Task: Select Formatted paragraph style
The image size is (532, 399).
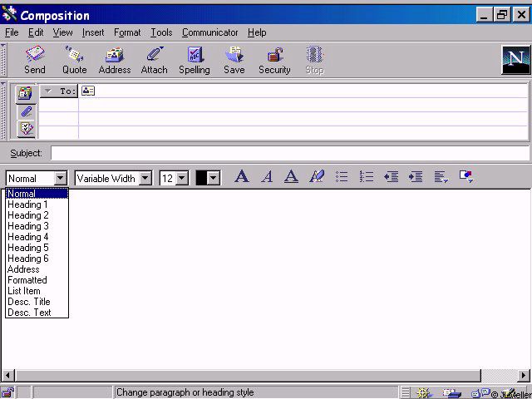Action: tap(37, 280)
